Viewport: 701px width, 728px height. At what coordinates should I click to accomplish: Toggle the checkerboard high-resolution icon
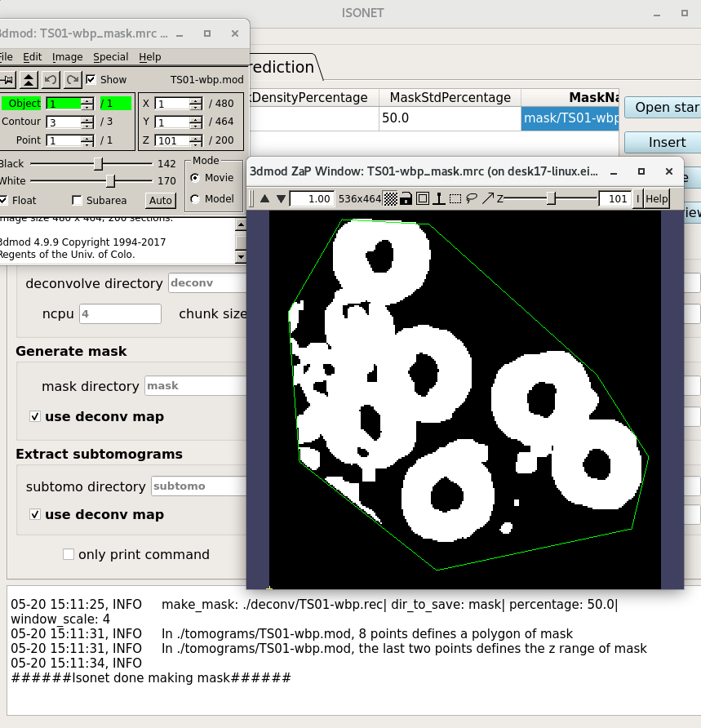pos(391,198)
